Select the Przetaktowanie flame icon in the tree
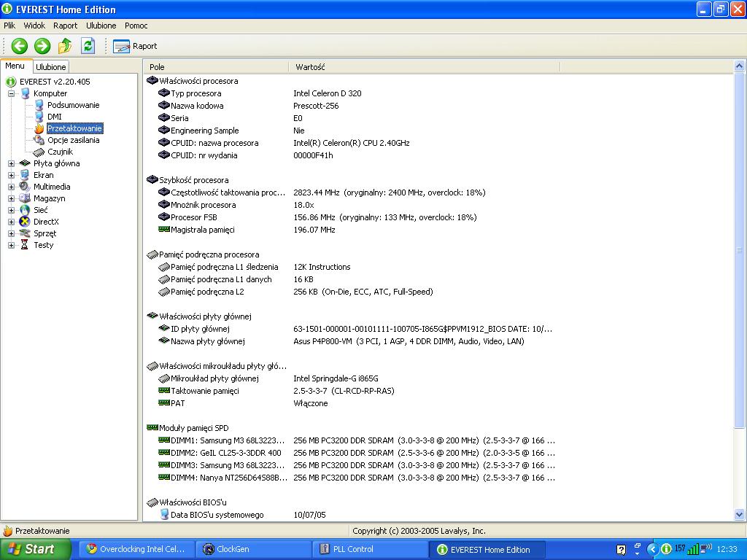The image size is (747, 560). [39, 128]
